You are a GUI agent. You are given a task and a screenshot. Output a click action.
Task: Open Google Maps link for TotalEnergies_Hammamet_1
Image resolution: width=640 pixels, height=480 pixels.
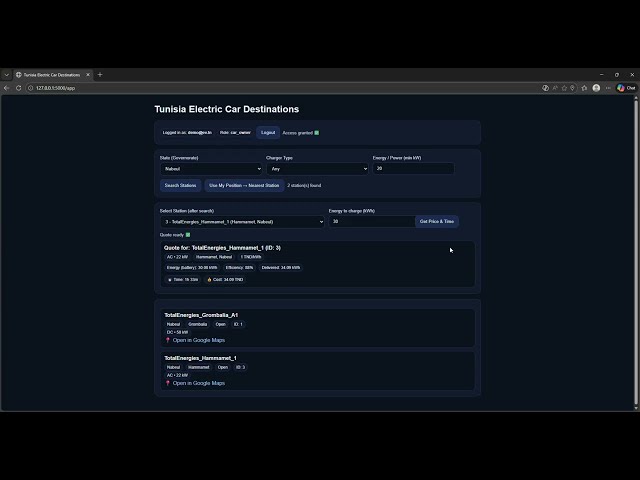point(199,383)
